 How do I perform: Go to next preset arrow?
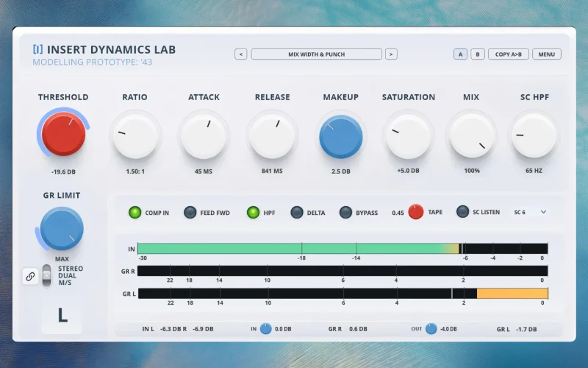coord(391,54)
